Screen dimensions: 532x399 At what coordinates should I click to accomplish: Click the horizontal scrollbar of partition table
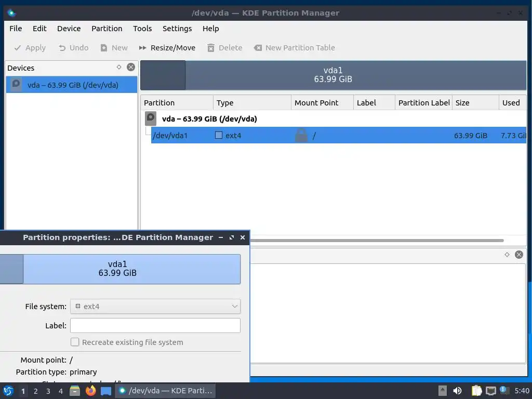point(377,241)
